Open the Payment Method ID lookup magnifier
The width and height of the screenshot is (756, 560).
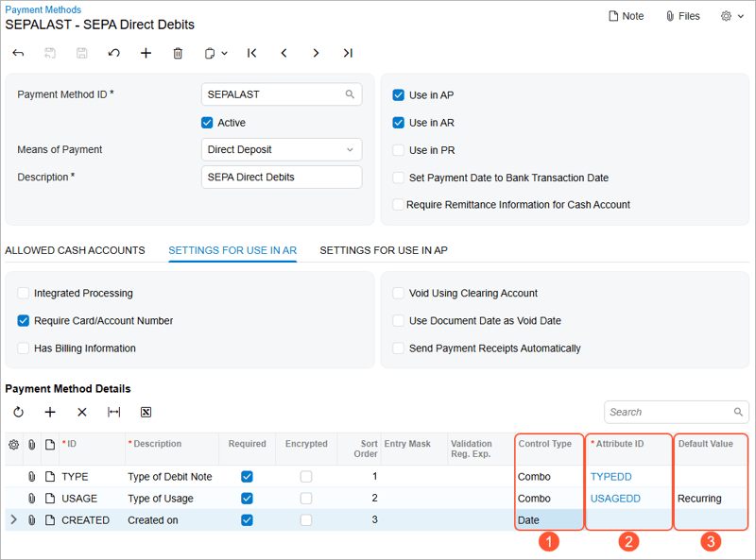[x=350, y=94]
